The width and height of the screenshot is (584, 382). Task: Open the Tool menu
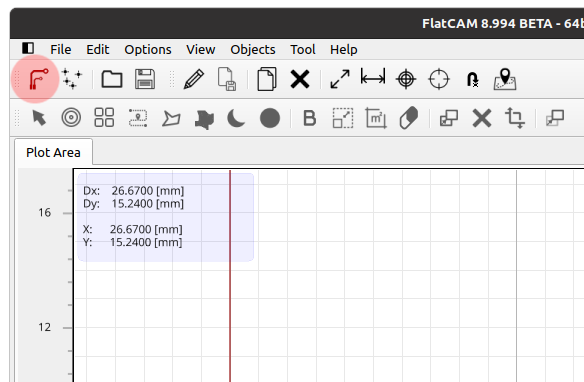[303, 49]
